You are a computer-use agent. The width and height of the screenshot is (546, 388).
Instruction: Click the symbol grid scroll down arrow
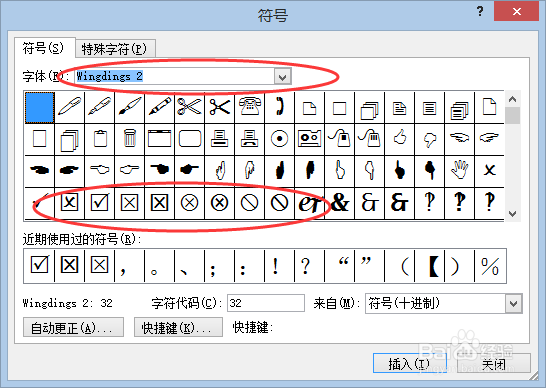pyautogui.click(x=512, y=213)
